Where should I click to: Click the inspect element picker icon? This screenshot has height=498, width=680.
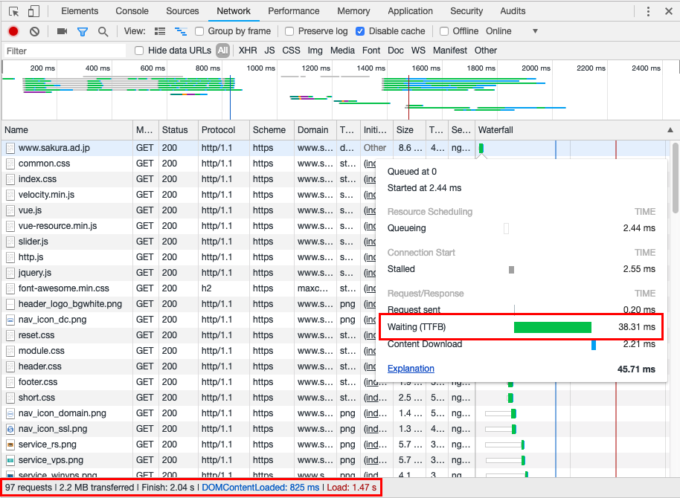(x=14, y=11)
